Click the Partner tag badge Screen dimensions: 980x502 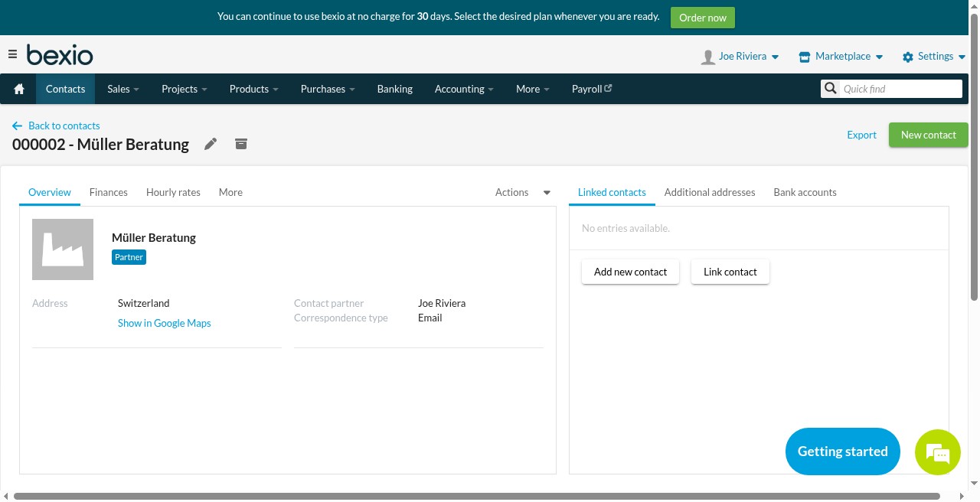pyautogui.click(x=129, y=257)
